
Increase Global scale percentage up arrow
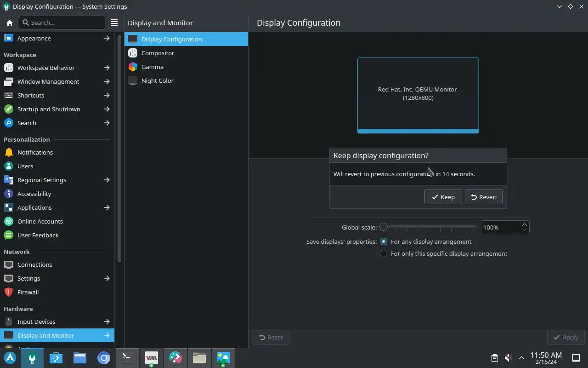524,224
